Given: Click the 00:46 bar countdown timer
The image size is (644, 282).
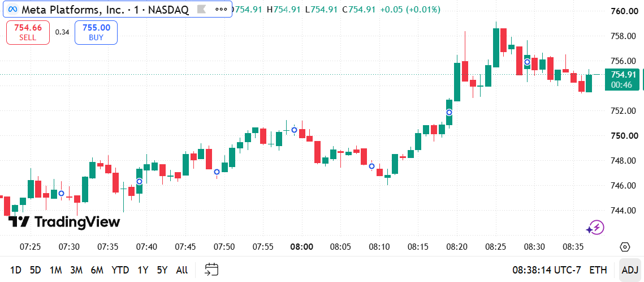Looking at the screenshot, I should (x=621, y=85).
